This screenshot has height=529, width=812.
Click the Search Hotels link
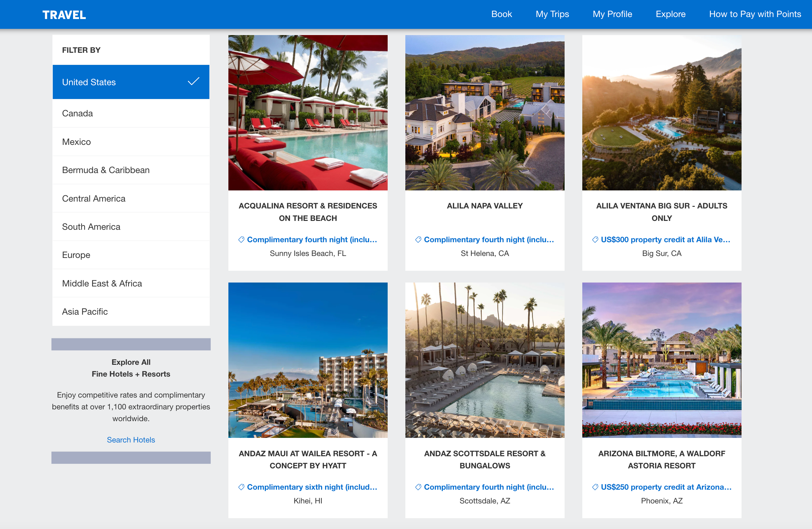tap(131, 440)
